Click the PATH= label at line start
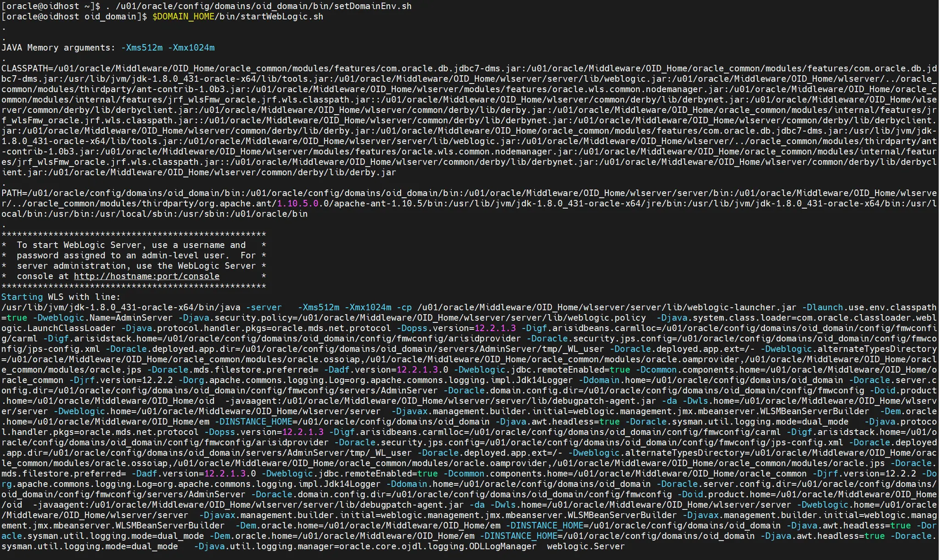This screenshot has width=940, height=560. point(15,193)
